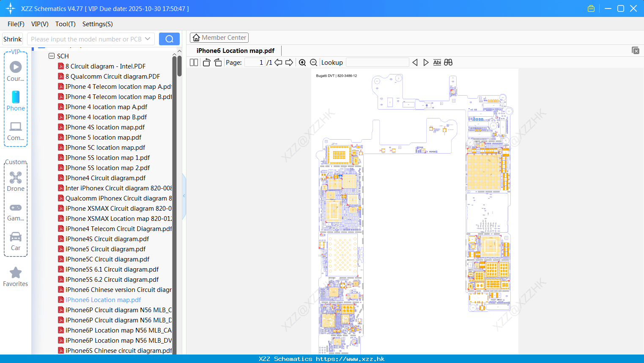Image resolution: width=644 pixels, height=363 pixels.
Task: Open the model number dropdown arrow
Action: 148,39
